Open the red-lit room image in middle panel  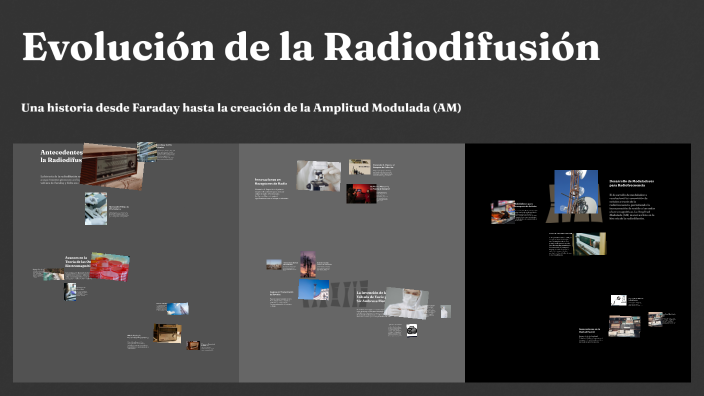(361, 194)
